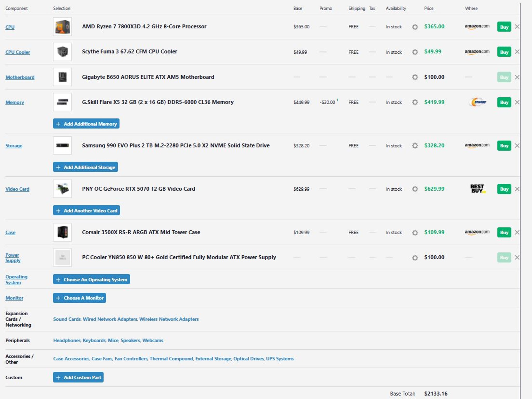The height and width of the screenshot is (399, 532).
Task: Click Add Custom Part button
Action: point(78,377)
